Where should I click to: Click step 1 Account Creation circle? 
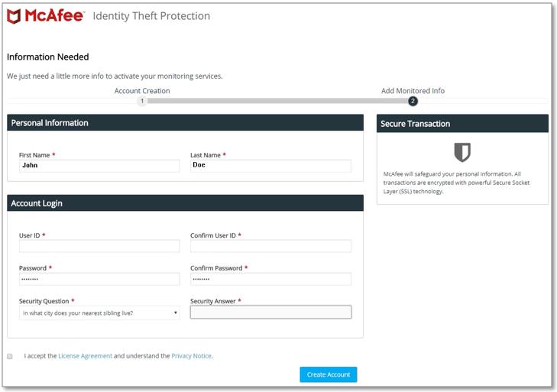click(142, 101)
